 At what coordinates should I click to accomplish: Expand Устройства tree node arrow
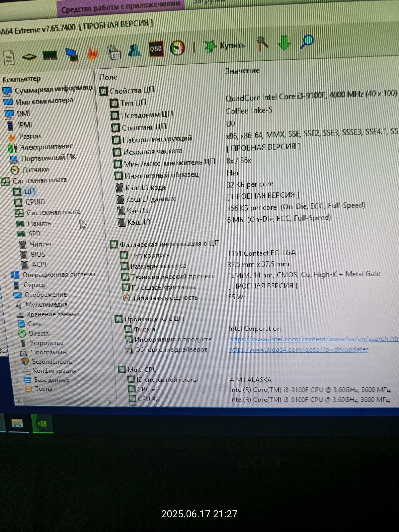point(13,343)
